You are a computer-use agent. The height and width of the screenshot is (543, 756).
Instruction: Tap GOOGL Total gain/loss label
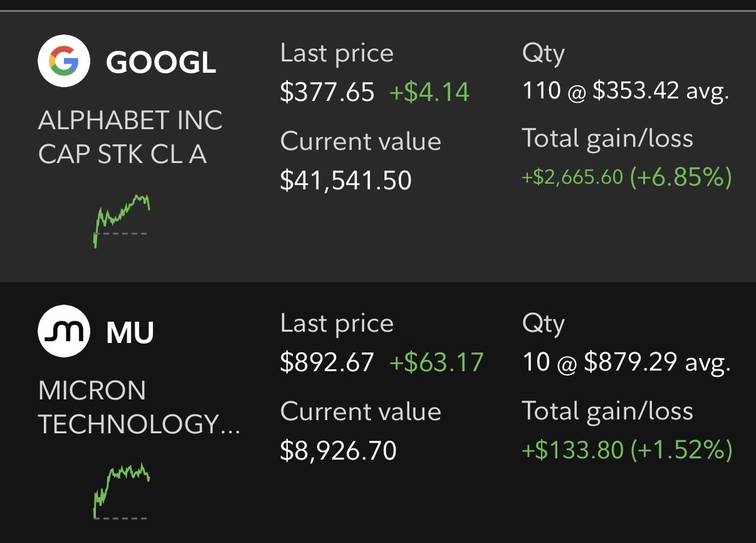tap(608, 138)
